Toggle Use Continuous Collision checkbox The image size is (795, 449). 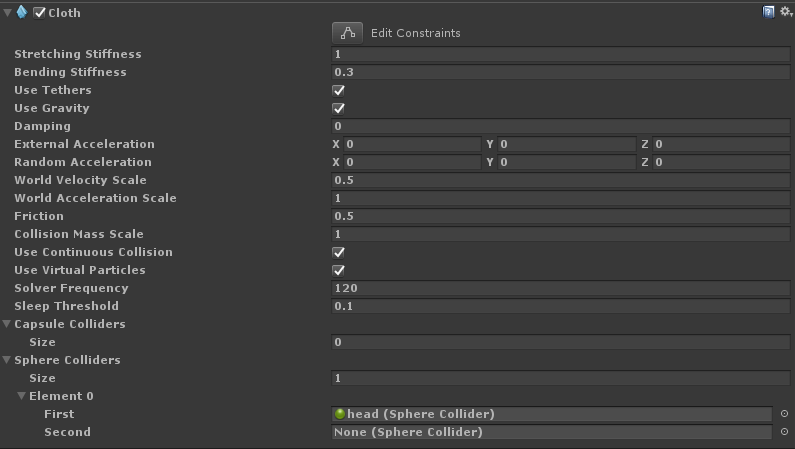tap(338, 252)
